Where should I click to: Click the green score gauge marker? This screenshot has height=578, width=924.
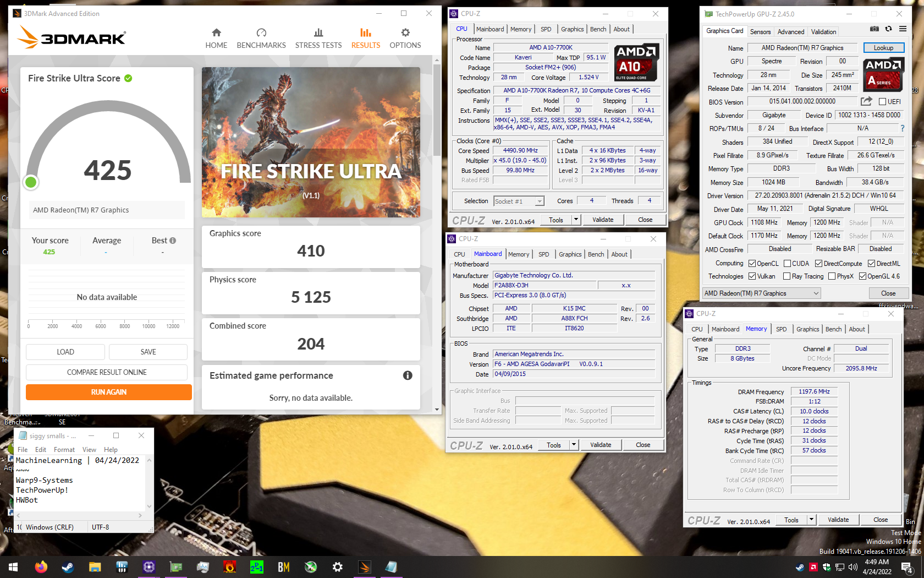(31, 182)
